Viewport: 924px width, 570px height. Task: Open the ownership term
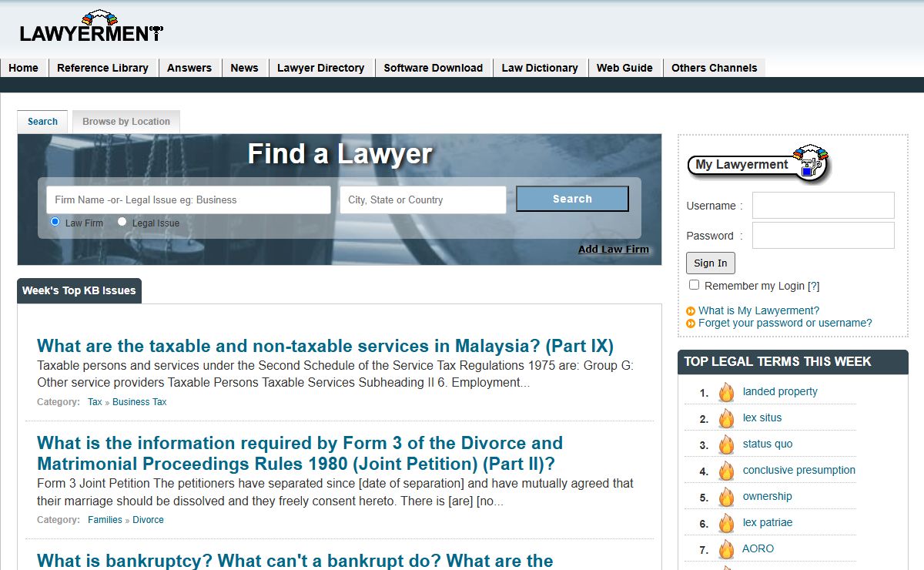[x=768, y=496]
